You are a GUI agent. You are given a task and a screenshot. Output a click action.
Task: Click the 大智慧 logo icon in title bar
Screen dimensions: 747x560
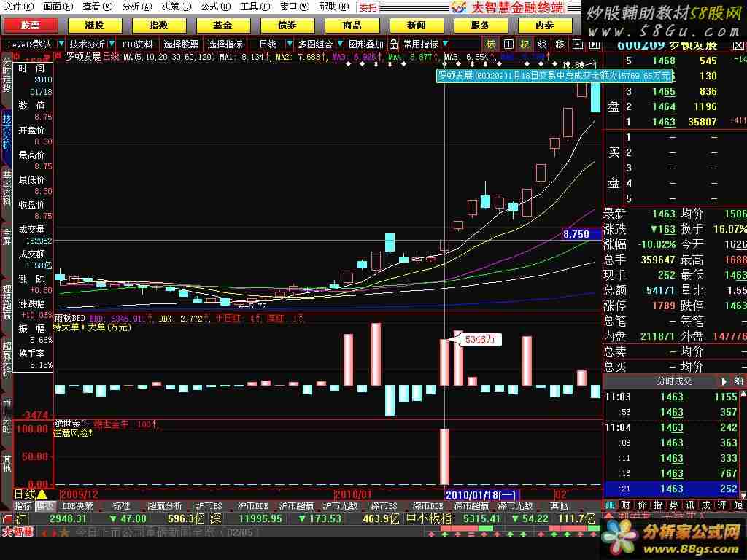tap(459, 7)
